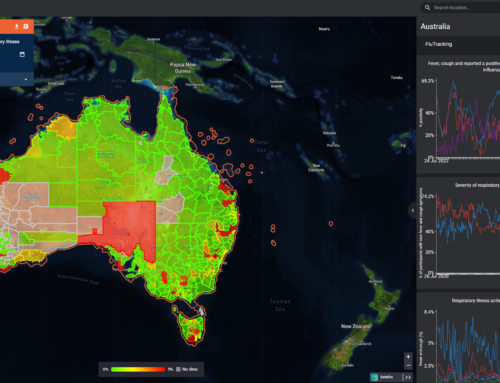Click the Coral Sea label
The height and width of the screenshot is (383, 500).
point(262,146)
